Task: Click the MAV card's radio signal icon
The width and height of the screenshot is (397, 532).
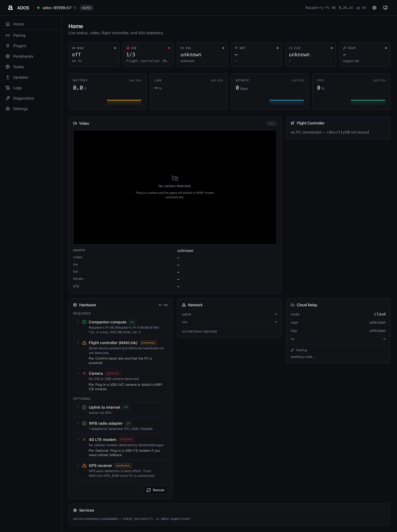Action: point(73,48)
